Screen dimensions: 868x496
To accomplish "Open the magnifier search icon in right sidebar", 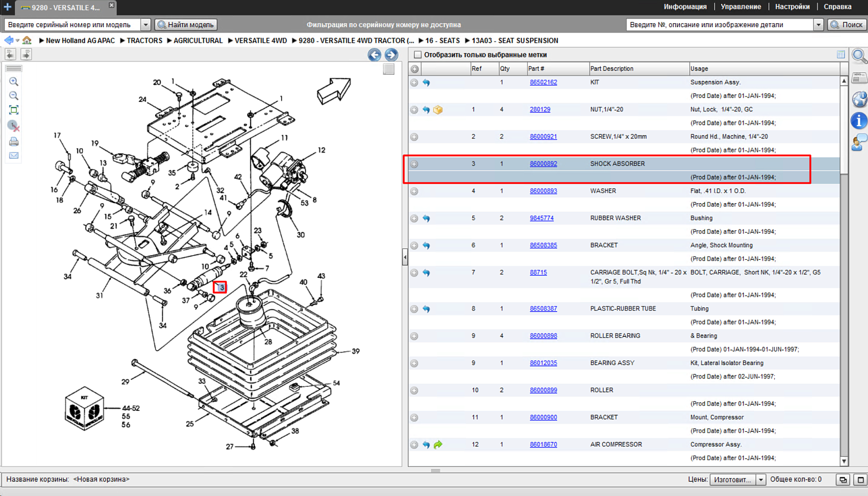I will [859, 56].
